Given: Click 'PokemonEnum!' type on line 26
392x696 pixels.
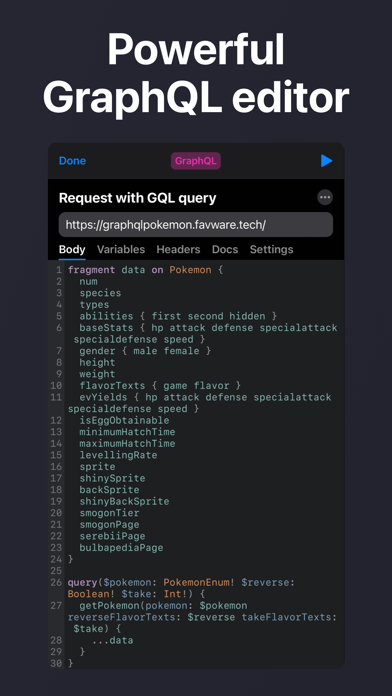Looking at the screenshot, I should click(199, 583).
